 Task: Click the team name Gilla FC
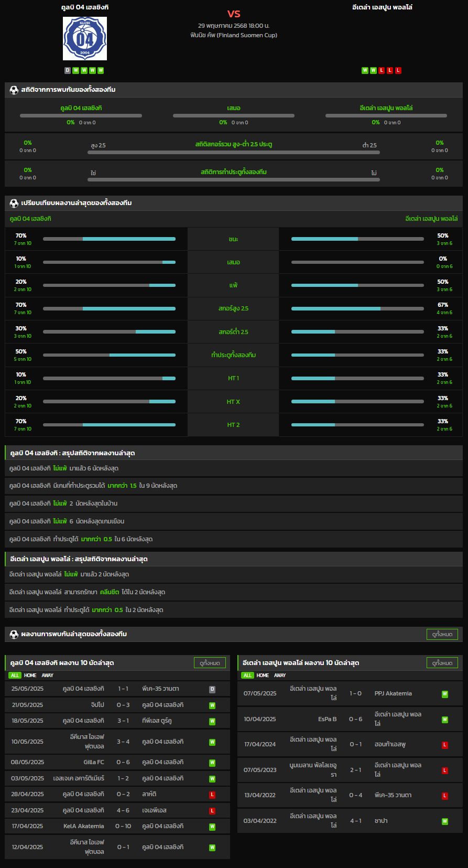(x=94, y=763)
